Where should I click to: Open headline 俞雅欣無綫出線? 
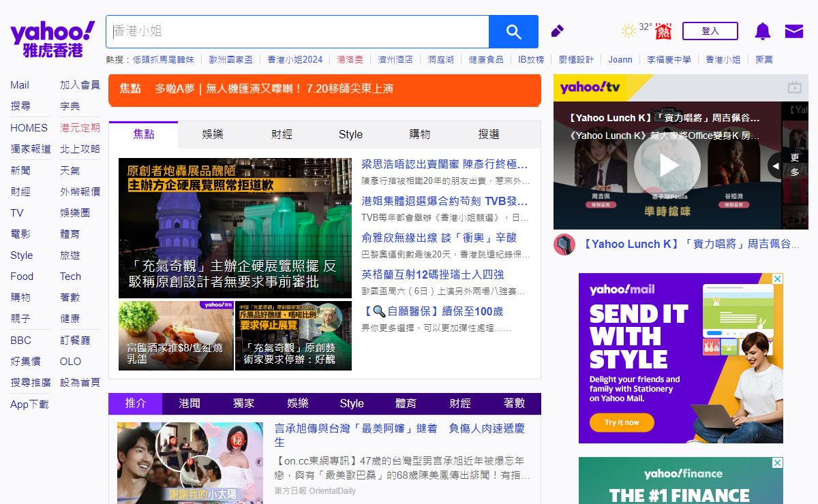coord(439,238)
